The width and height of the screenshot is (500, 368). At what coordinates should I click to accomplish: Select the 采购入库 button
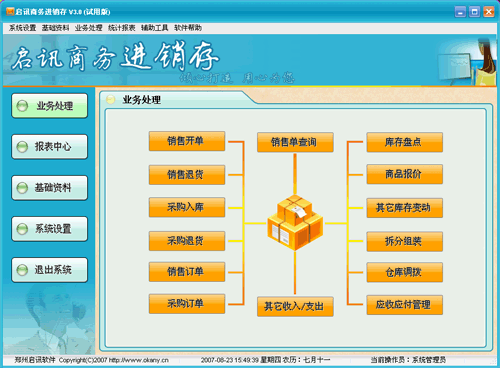click(187, 207)
